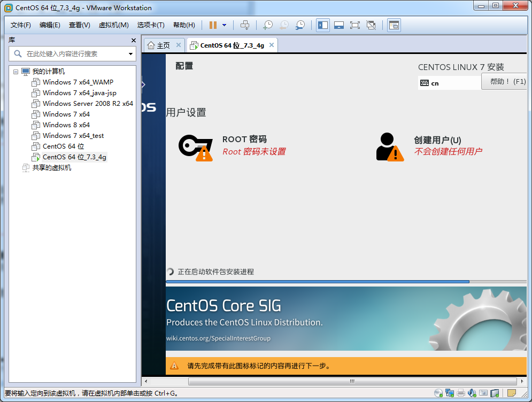Select 共享的虚拟机 in the library tree
This screenshot has height=402, width=532.
pos(51,167)
